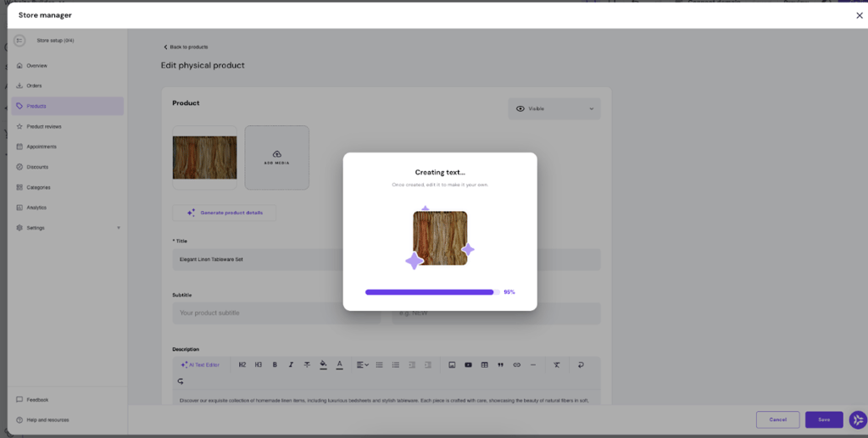Screen dimensions: 868x438
Task: Go back to products list
Action: [x=186, y=47]
